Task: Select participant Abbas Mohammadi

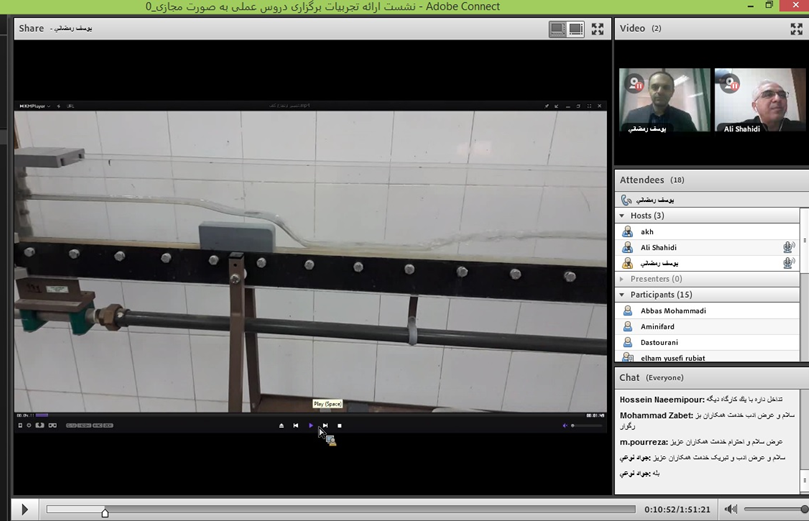Action: pyautogui.click(x=672, y=311)
